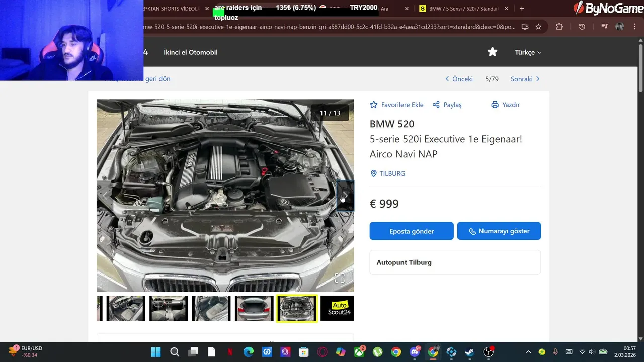Open Discord from taskbar
The width and height of the screenshot is (644, 362).
tap(415, 352)
